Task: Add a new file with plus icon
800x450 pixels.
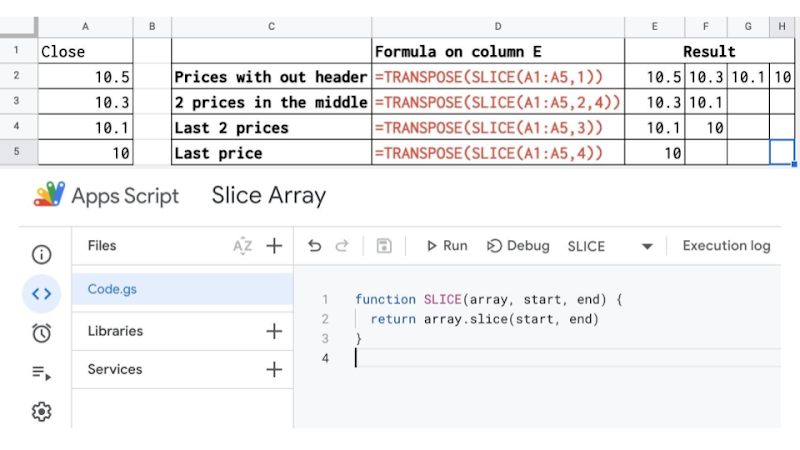Action: pos(274,246)
